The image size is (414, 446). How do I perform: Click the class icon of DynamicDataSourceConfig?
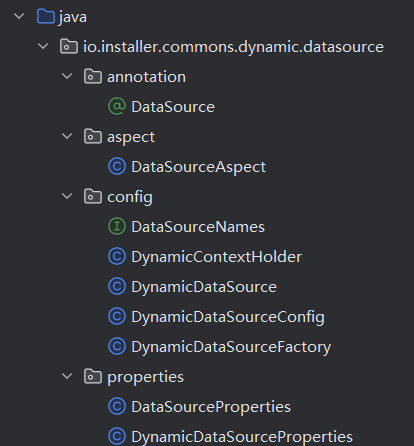click(x=117, y=316)
